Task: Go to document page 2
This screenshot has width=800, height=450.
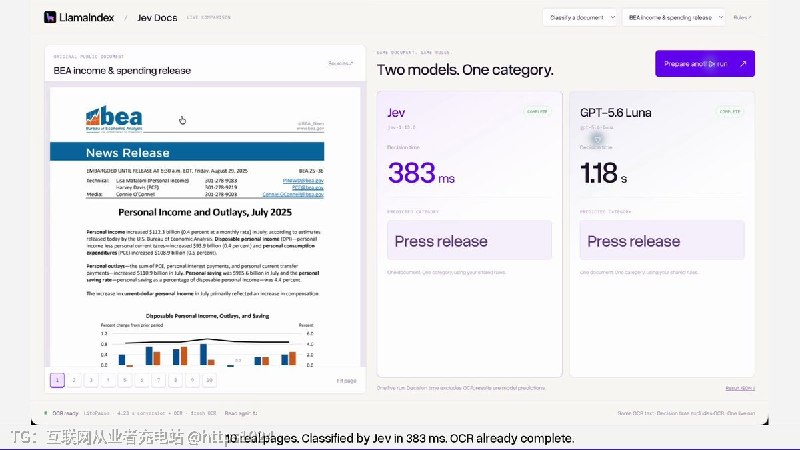Action: click(74, 380)
